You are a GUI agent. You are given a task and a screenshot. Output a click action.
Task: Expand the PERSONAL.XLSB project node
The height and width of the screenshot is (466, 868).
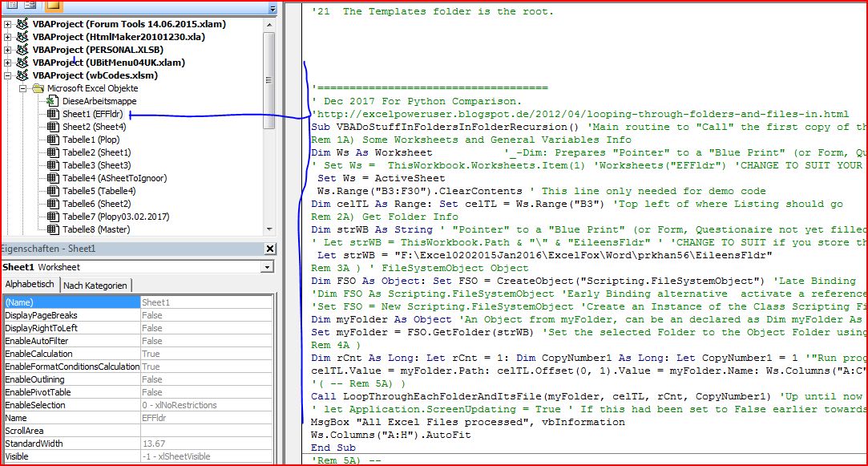pos(7,49)
